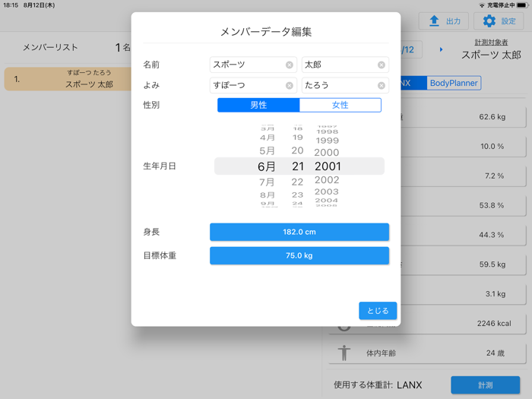Clear the スポーツ name field
Image resolution: width=532 pixels, height=399 pixels.
pos(289,65)
